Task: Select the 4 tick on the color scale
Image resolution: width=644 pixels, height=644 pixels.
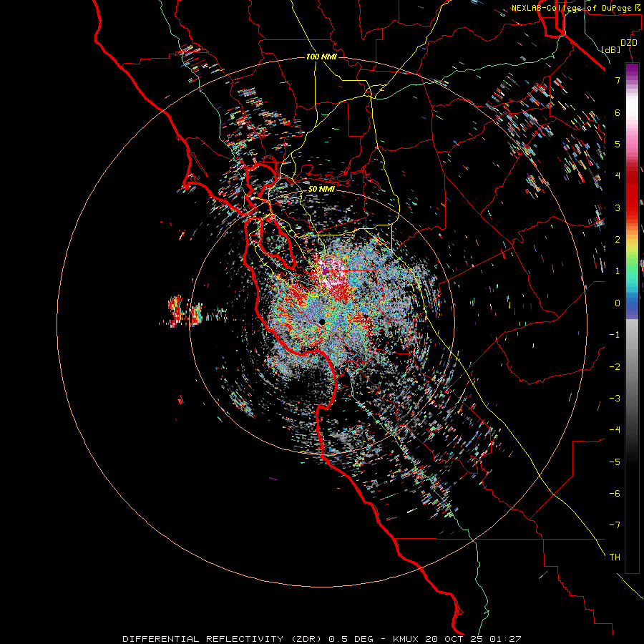Action: 618,176
